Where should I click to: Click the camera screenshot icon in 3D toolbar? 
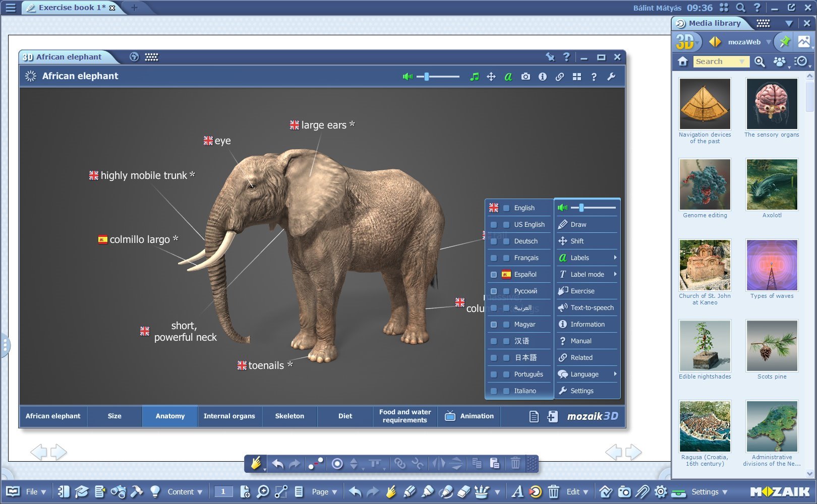(x=526, y=77)
